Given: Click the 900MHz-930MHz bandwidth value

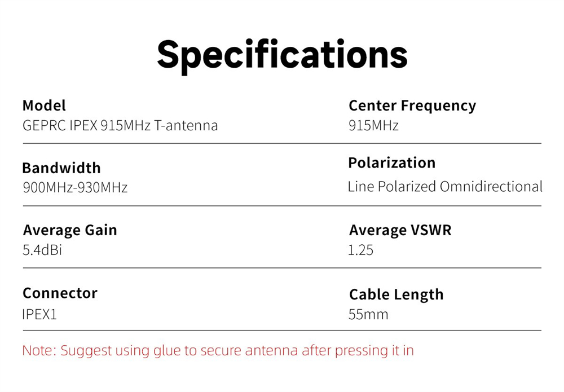Looking at the screenshot, I should [x=75, y=187].
